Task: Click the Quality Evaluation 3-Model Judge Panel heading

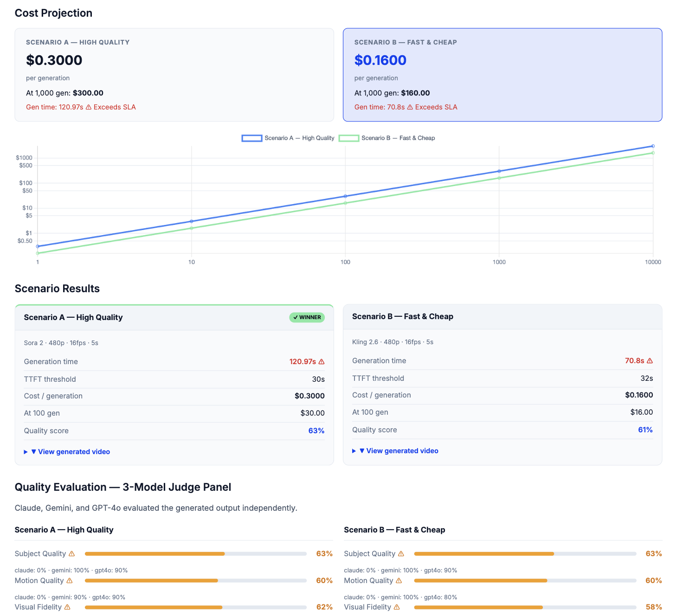Action: pyautogui.click(x=123, y=487)
